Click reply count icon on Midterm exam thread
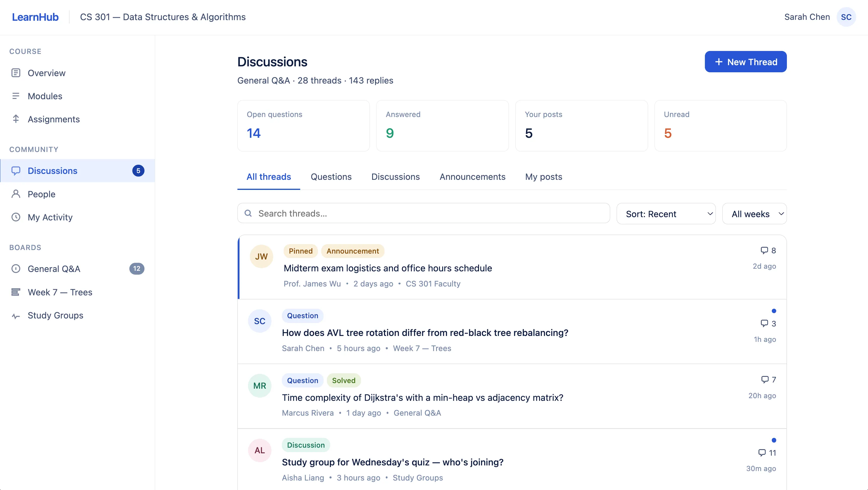 click(764, 250)
